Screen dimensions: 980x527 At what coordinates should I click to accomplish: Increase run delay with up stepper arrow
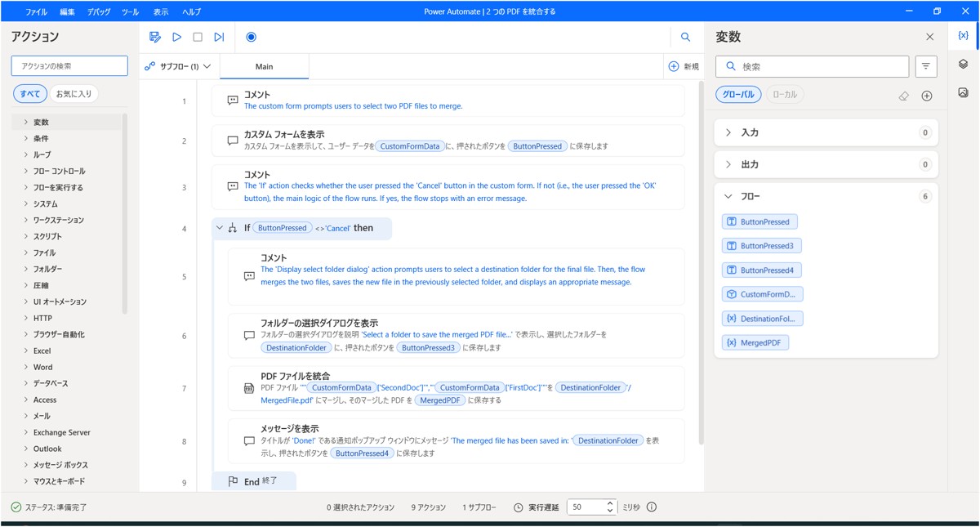point(610,503)
